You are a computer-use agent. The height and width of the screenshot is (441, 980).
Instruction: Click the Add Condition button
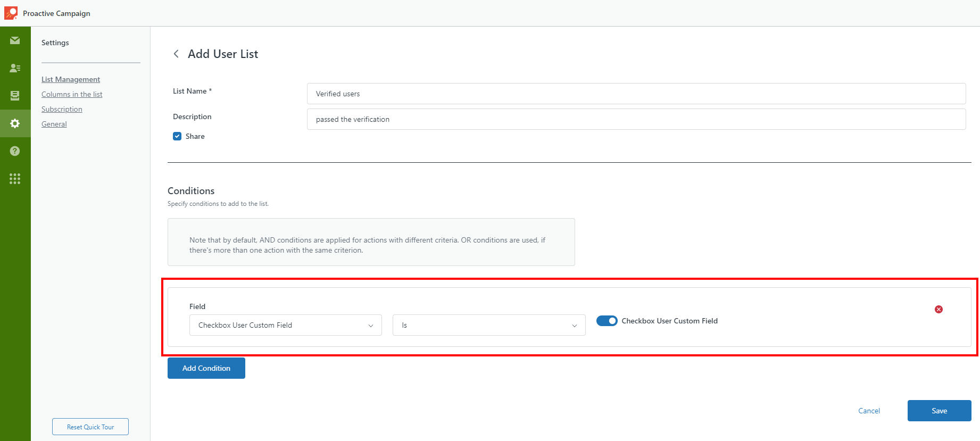(x=206, y=368)
